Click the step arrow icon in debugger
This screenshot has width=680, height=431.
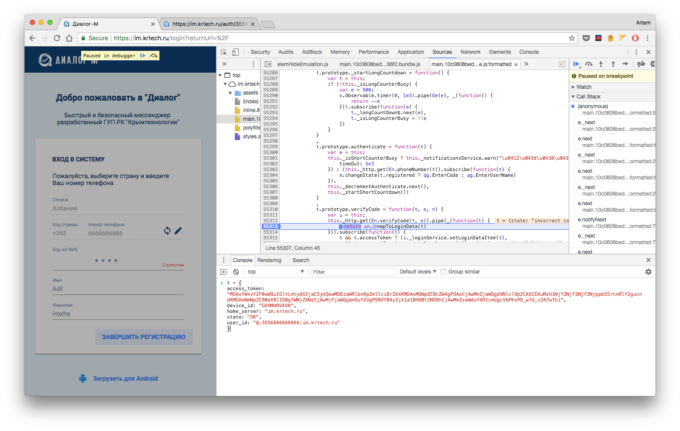625,64
